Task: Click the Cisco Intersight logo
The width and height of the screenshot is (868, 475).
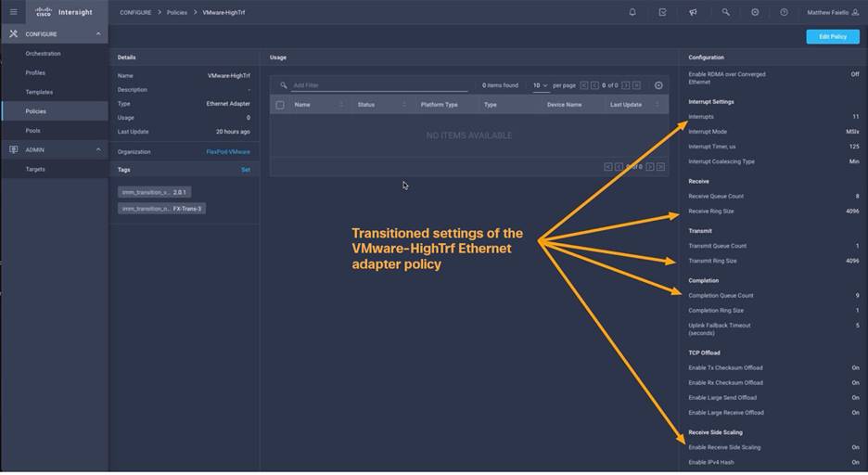Action: point(64,12)
